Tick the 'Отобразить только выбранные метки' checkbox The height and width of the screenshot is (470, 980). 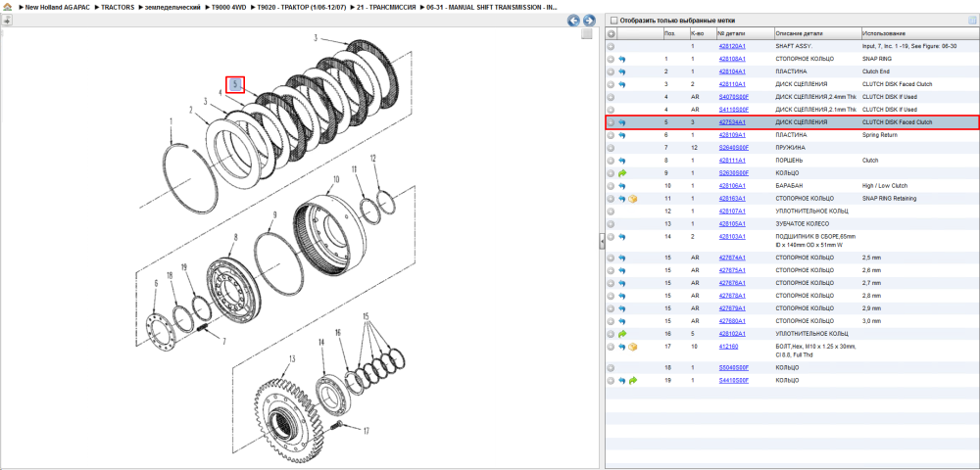click(613, 20)
